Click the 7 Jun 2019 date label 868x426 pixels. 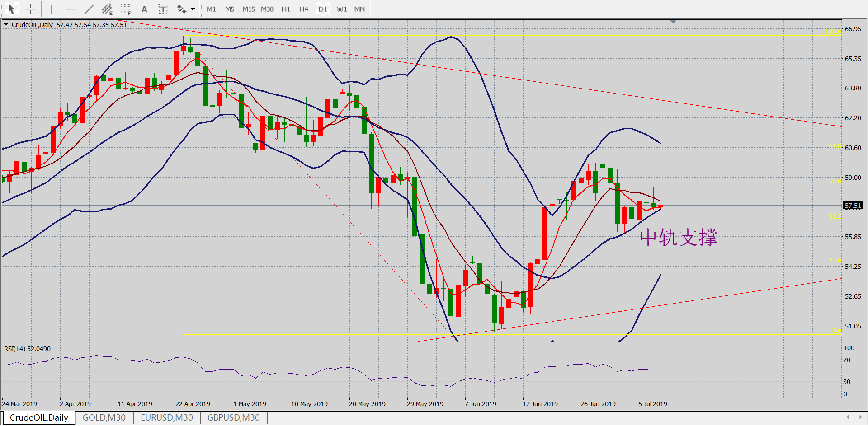click(481, 404)
